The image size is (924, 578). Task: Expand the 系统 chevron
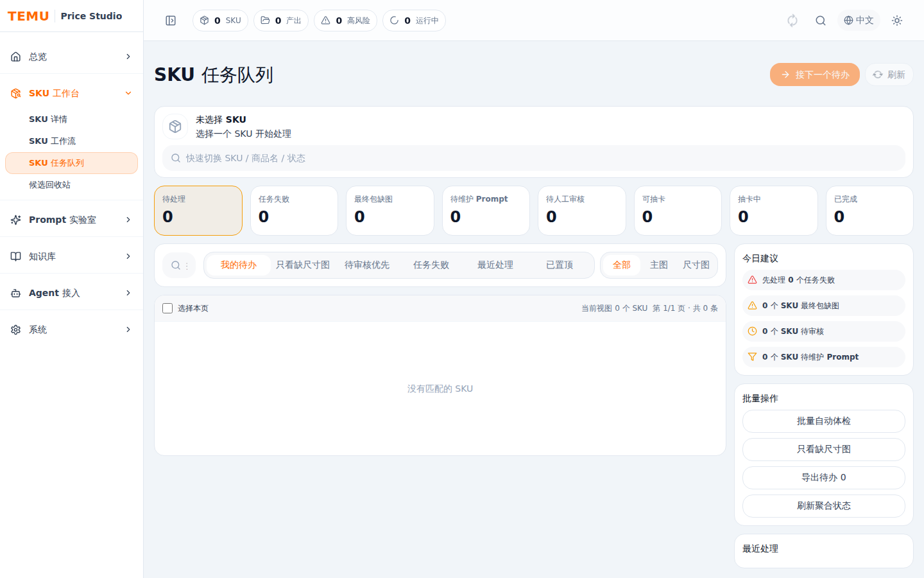coord(128,329)
